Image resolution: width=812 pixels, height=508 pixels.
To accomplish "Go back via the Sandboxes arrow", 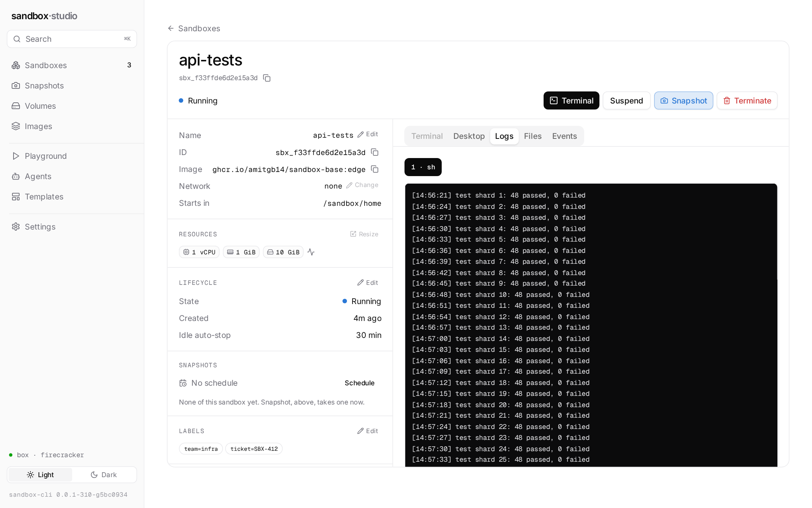I will tap(194, 29).
